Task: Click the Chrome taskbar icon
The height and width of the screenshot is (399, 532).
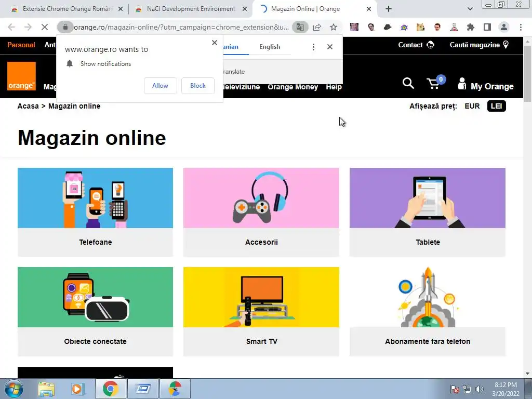Action: (111, 389)
